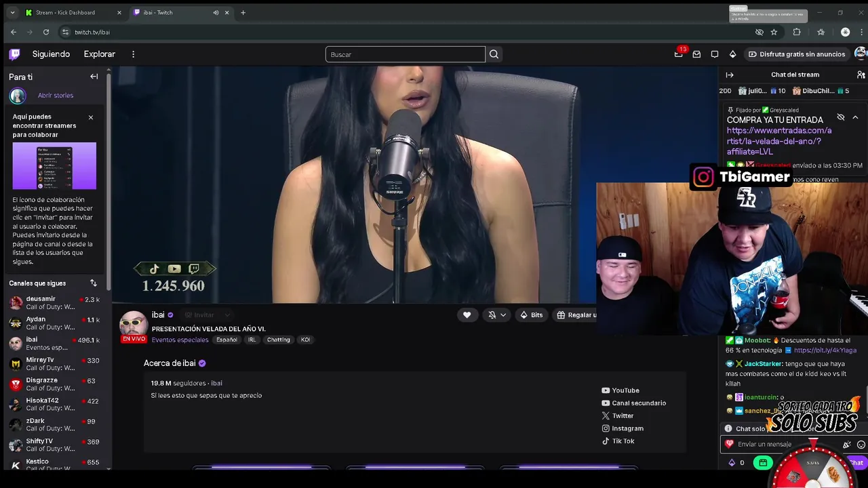
Task: Mute the ibai Twitch tab speaker icon
Action: pos(216,12)
